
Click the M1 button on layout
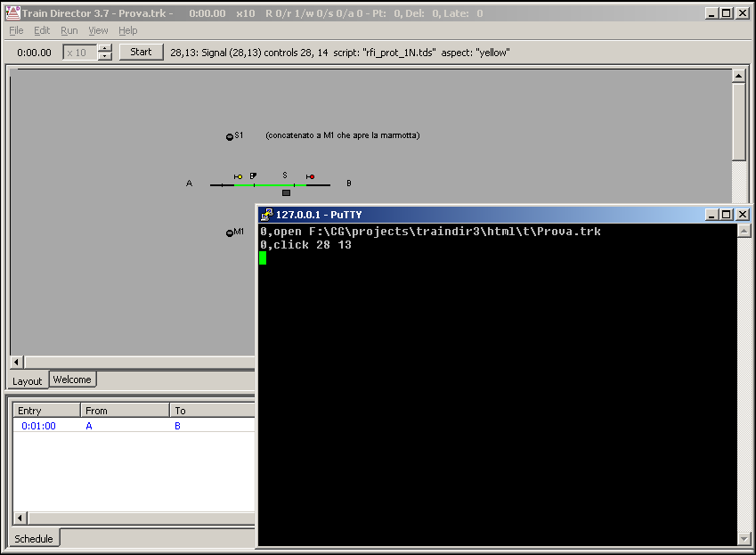coord(229,233)
